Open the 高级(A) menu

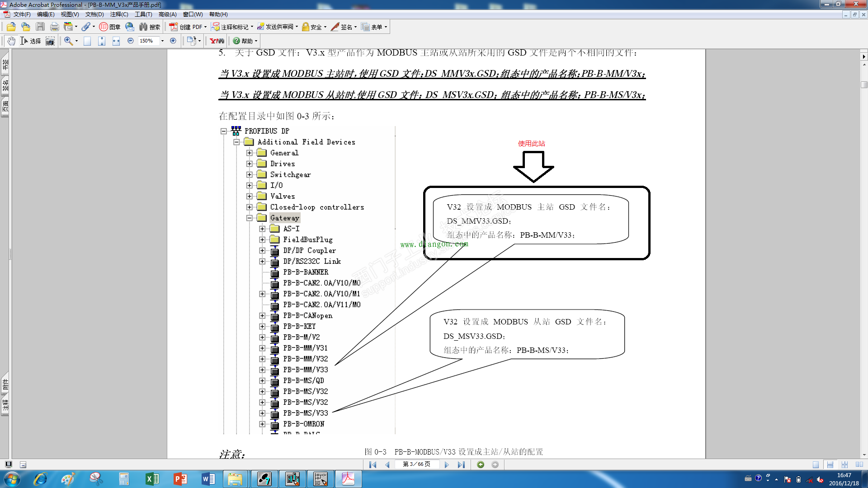tap(167, 14)
